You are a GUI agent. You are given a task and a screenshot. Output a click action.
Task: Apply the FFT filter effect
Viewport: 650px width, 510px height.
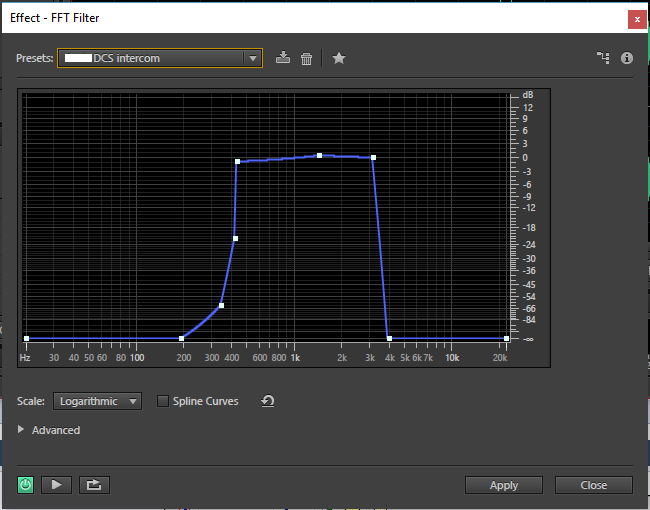click(504, 485)
